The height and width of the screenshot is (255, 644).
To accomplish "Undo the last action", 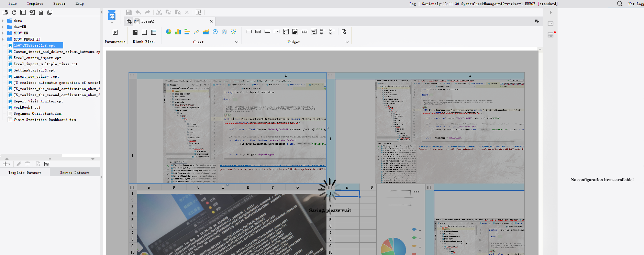I will tap(138, 12).
